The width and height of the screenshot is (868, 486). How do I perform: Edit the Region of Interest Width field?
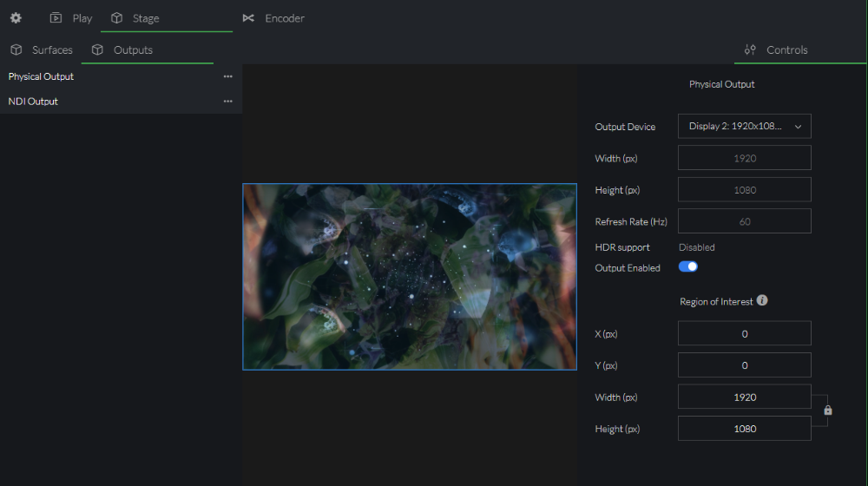(x=744, y=397)
